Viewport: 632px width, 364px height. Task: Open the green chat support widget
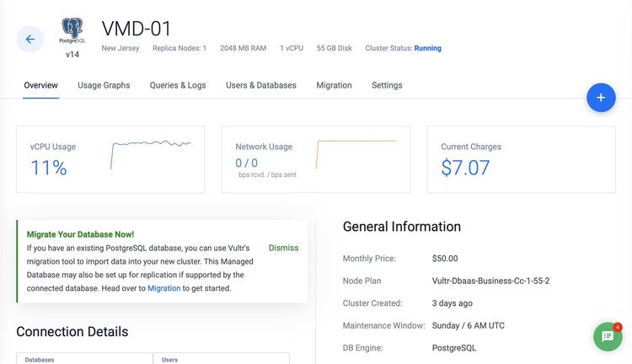[x=608, y=336]
